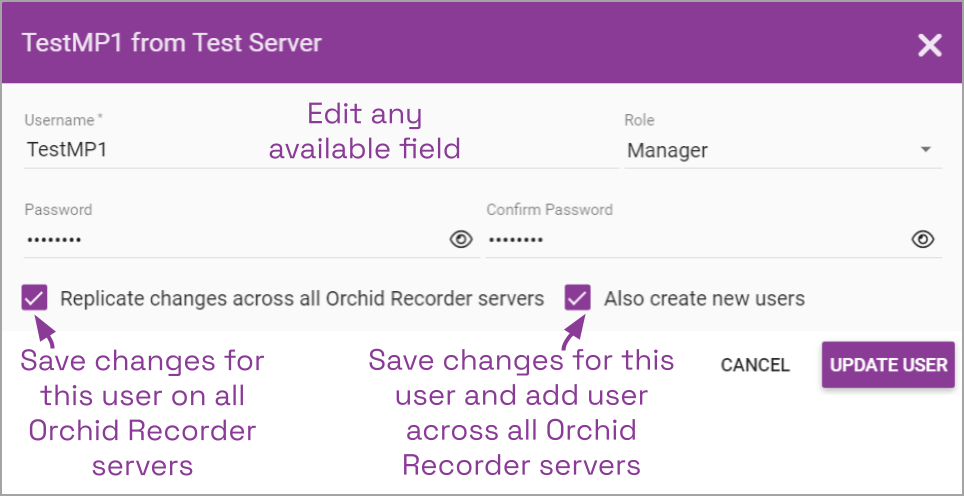
Task: Click the Also create new users label
Action: [x=705, y=299]
